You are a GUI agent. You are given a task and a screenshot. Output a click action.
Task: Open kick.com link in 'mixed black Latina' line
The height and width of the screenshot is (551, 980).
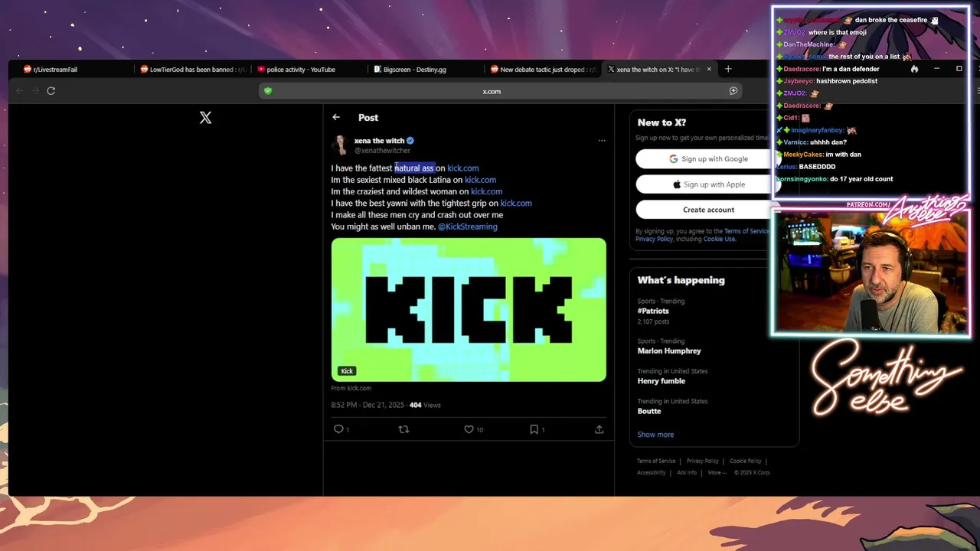481,180
